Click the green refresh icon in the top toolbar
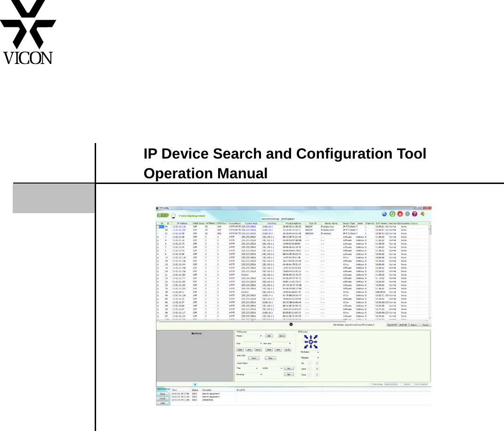The height and width of the screenshot is (431, 504). [392, 214]
